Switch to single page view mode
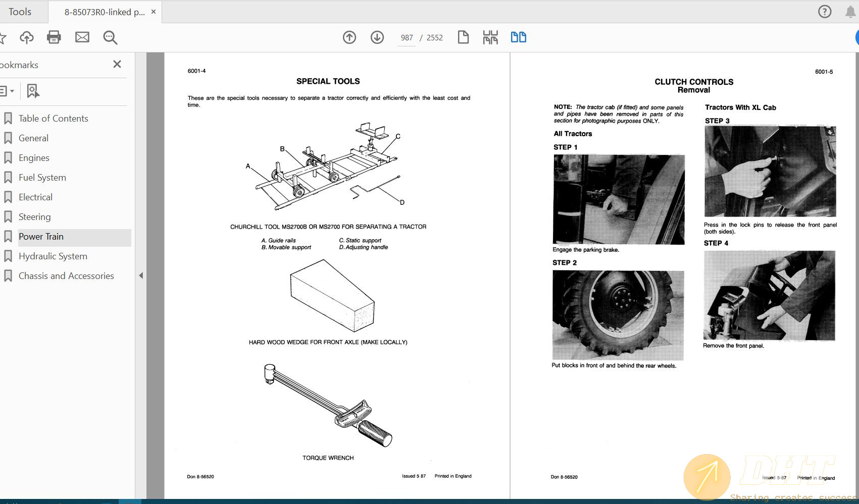The width and height of the screenshot is (859, 504). (463, 37)
